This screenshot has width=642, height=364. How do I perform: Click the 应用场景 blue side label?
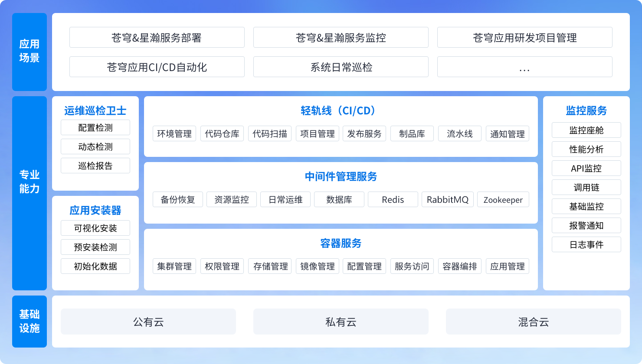tap(29, 52)
